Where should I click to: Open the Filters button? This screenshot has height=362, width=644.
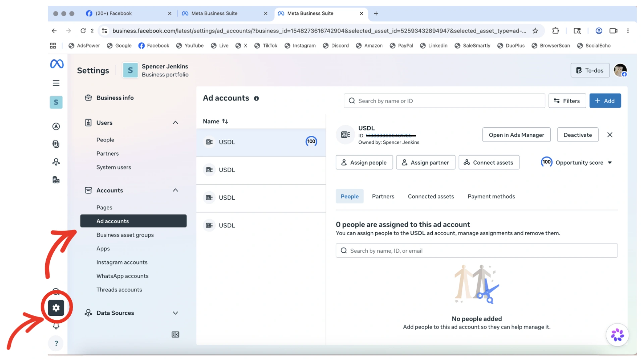[567, 101]
